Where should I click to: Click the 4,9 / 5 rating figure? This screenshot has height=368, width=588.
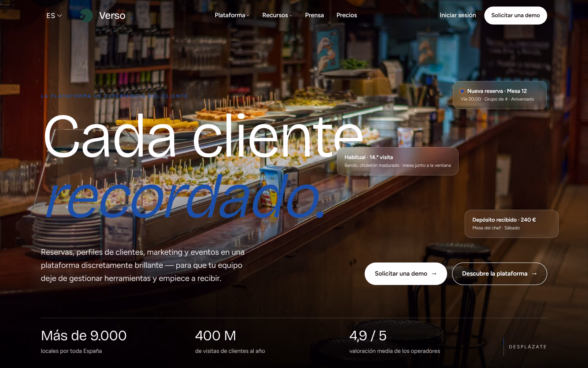(x=368, y=335)
